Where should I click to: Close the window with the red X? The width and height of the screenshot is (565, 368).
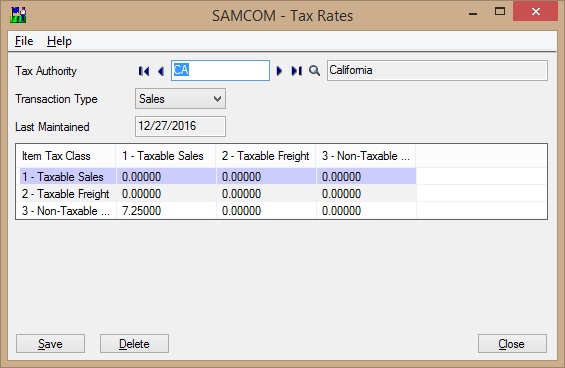[535, 12]
